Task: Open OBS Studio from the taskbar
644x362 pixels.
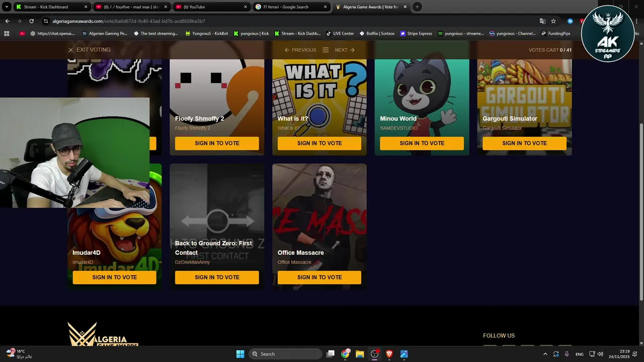Action: point(374,354)
